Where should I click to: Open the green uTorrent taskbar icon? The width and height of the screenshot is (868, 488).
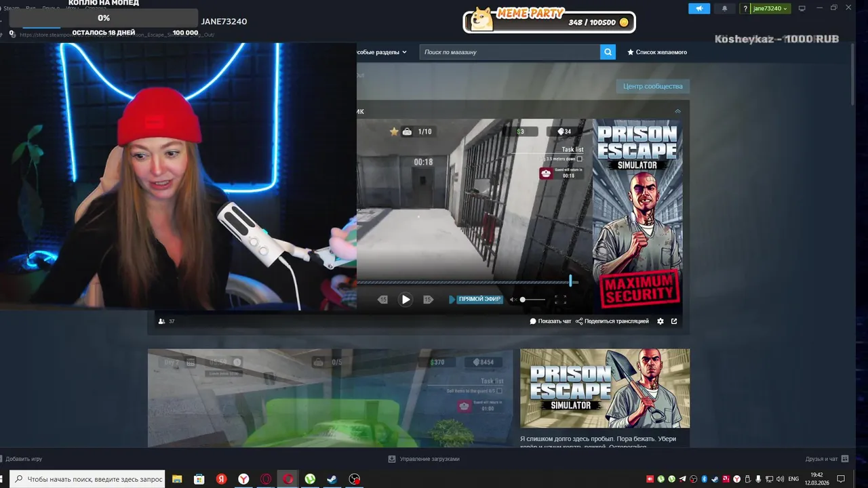click(x=310, y=479)
